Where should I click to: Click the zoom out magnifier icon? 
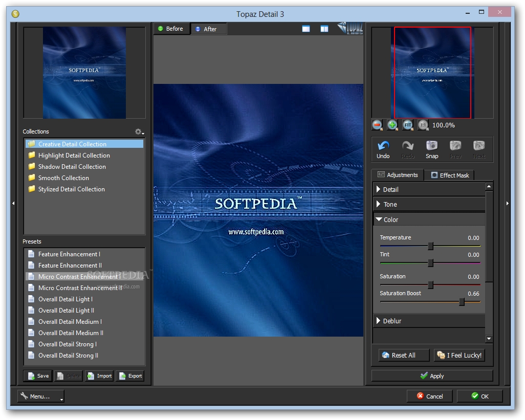[377, 125]
